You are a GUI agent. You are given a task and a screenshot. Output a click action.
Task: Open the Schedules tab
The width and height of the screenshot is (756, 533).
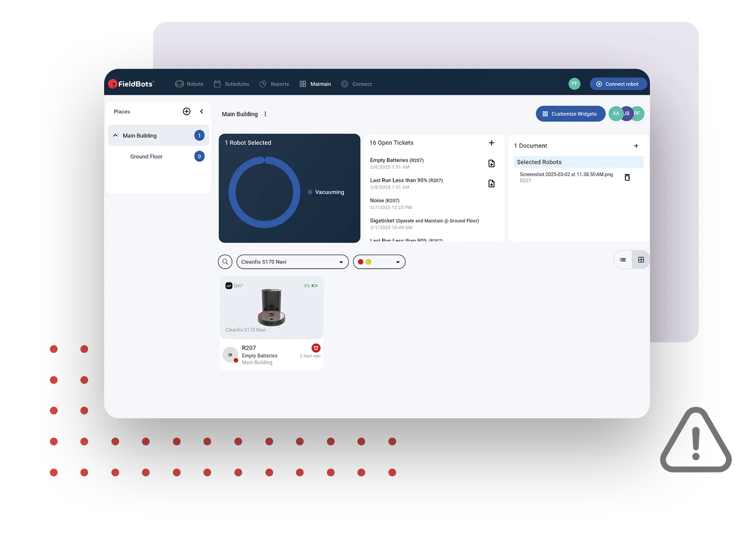pyautogui.click(x=231, y=84)
